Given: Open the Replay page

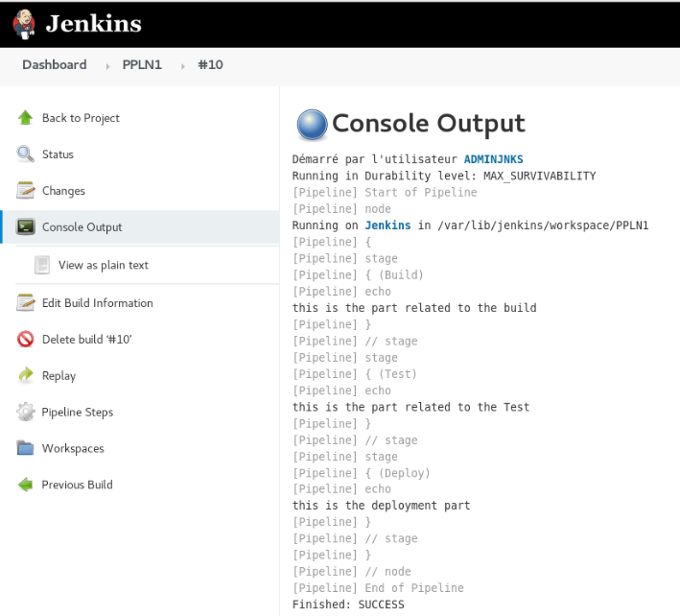Looking at the screenshot, I should [59, 376].
